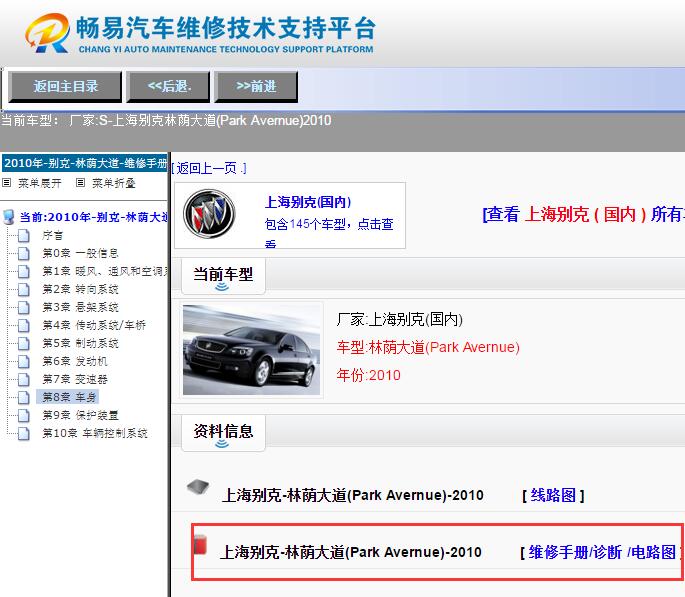
Task: Click page icon beside 序言
Action: (24, 235)
